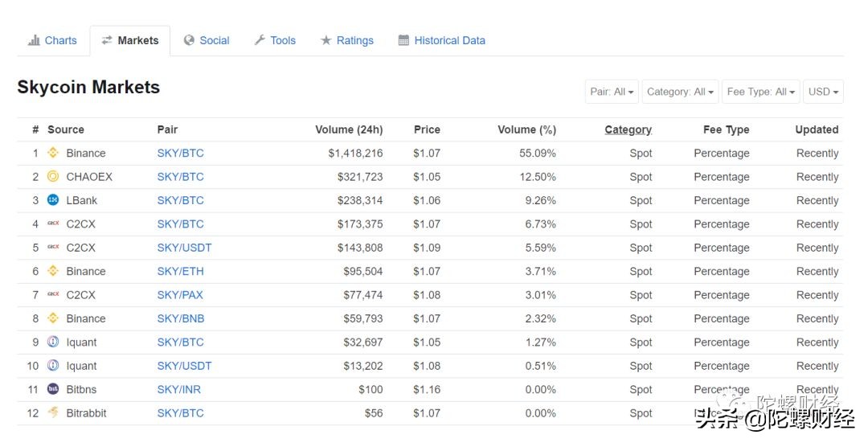This screenshot has width=868, height=443.
Task: Open the Iquant SKY/BTC pair link
Action: [181, 343]
